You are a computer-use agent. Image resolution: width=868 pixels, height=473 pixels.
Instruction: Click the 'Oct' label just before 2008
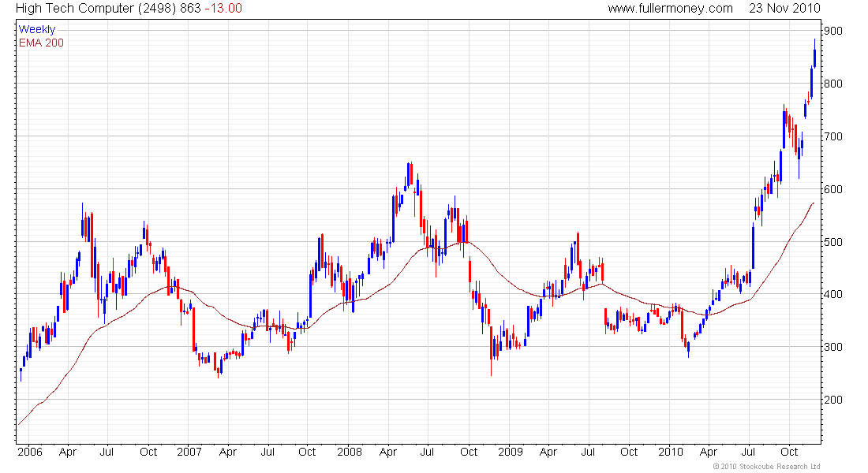click(x=307, y=452)
